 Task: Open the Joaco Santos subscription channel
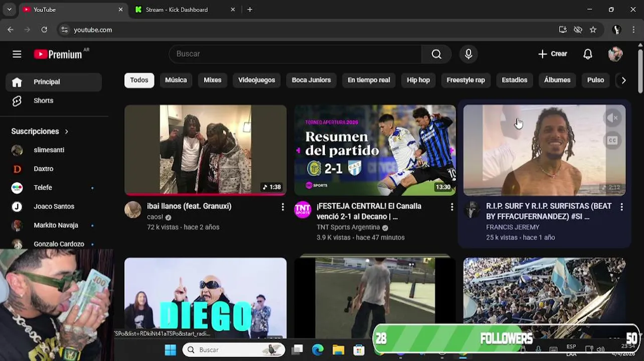54,207
